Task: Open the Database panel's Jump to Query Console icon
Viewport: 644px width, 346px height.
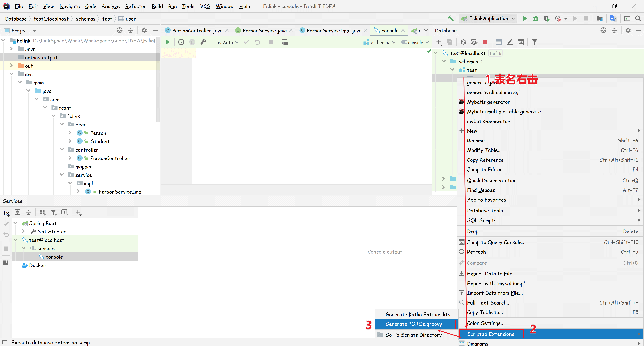Action: tap(521, 42)
